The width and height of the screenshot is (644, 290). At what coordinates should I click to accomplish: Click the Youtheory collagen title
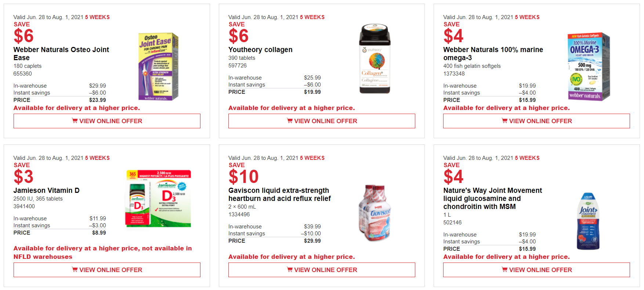pos(260,49)
